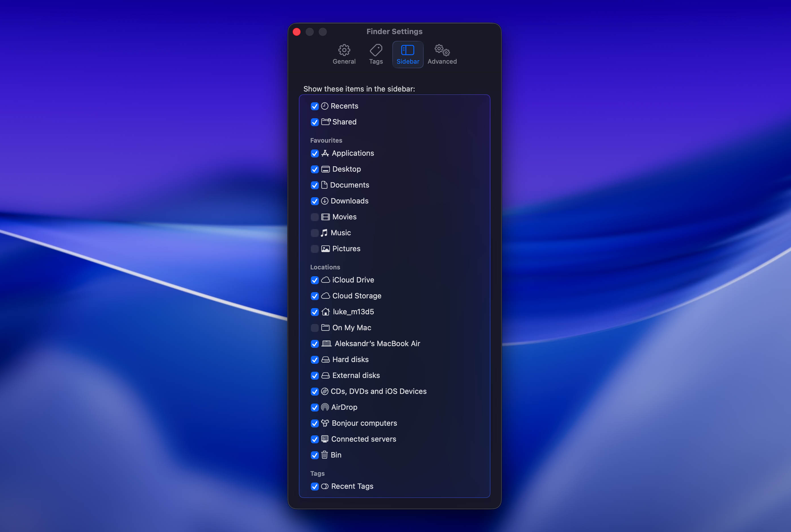Click the Bin trash can icon

[324, 455]
